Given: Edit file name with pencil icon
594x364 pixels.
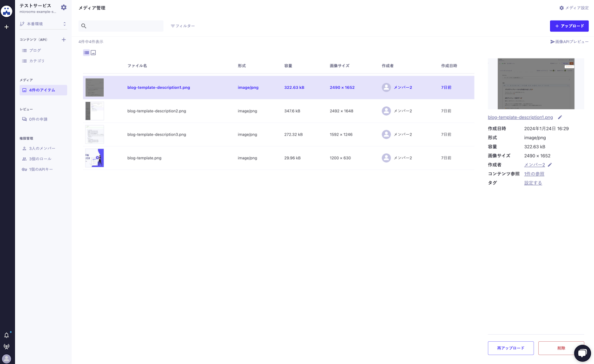Looking at the screenshot, I should pyautogui.click(x=560, y=117).
